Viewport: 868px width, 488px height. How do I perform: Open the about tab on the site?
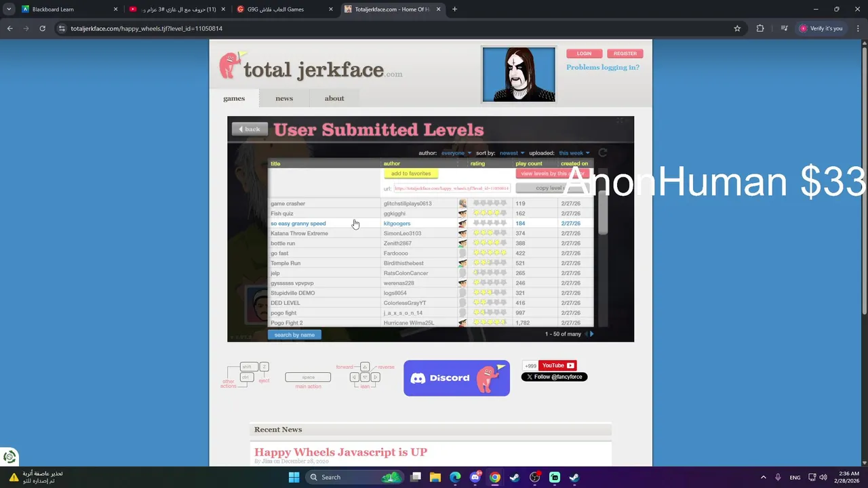334,98
